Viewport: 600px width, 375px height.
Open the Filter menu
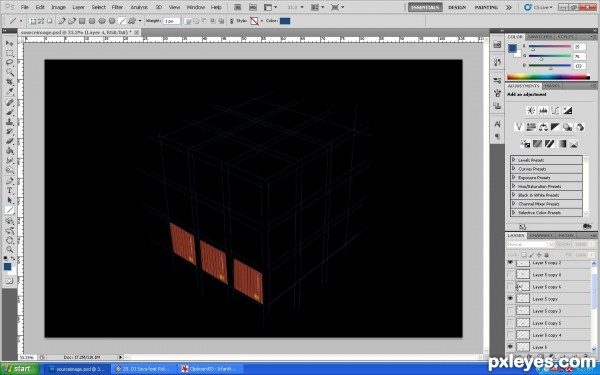(117, 7)
